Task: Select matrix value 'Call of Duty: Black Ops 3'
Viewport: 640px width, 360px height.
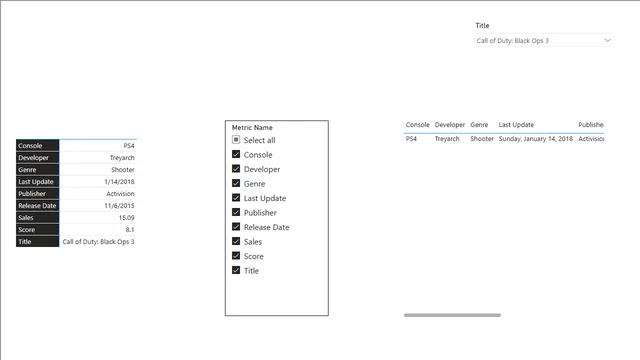Action: (98, 242)
